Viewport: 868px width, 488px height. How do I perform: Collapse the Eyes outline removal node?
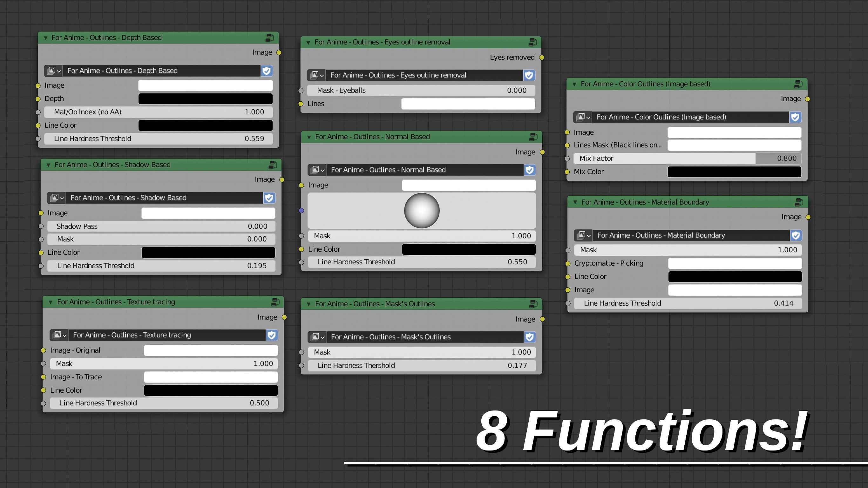(x=308, y=43)
